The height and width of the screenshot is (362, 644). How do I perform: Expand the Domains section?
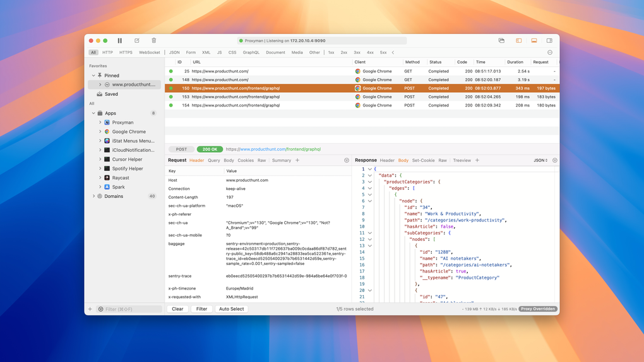(x=93, y=196)
